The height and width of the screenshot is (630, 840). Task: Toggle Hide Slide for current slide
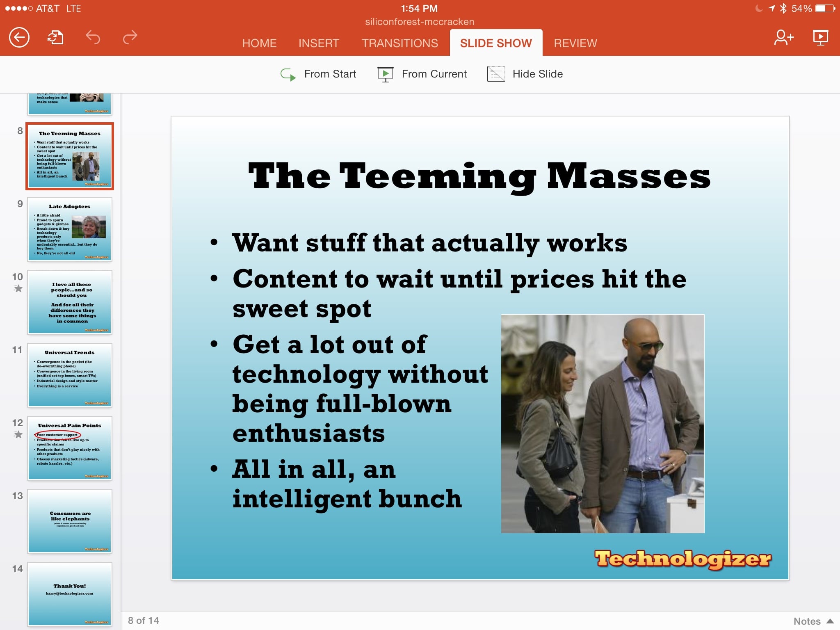[525, 74]
